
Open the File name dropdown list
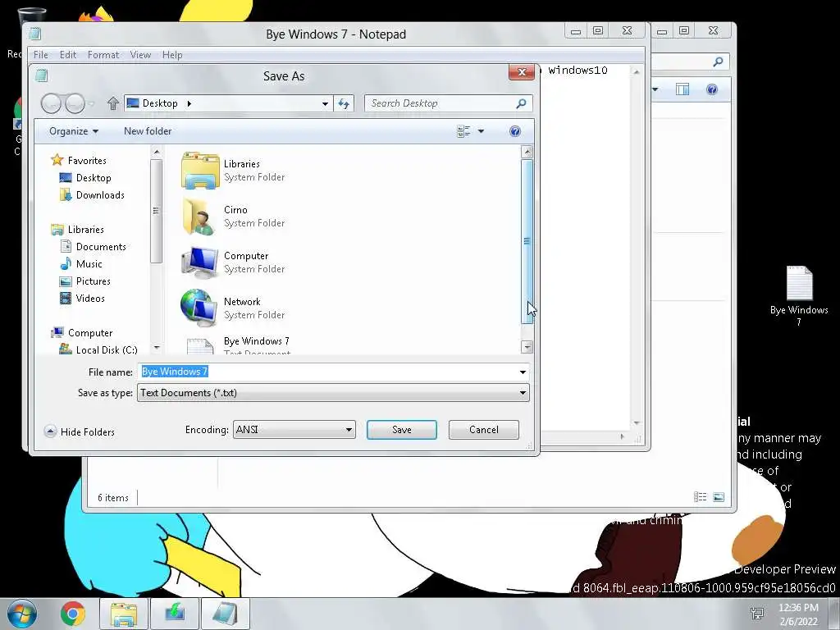(523, 372)
